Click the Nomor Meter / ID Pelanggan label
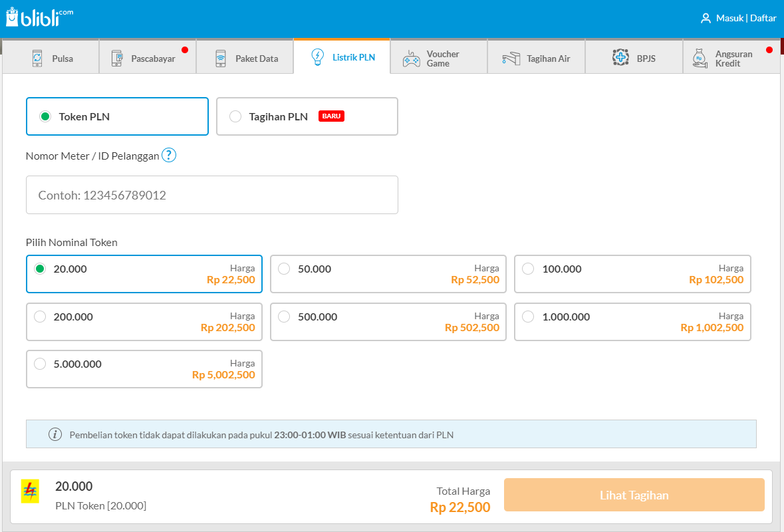The width and height of the screenshot is (784, 532). (x=92, y=156)
